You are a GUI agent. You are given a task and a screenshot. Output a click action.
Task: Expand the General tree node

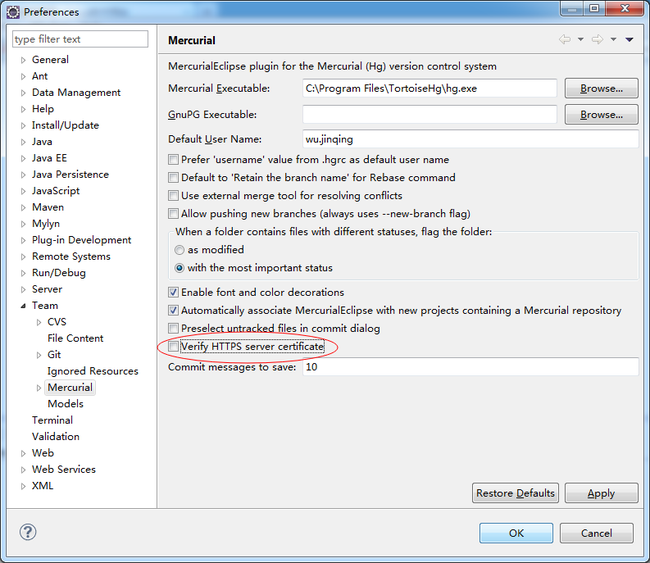pos(23,60)
